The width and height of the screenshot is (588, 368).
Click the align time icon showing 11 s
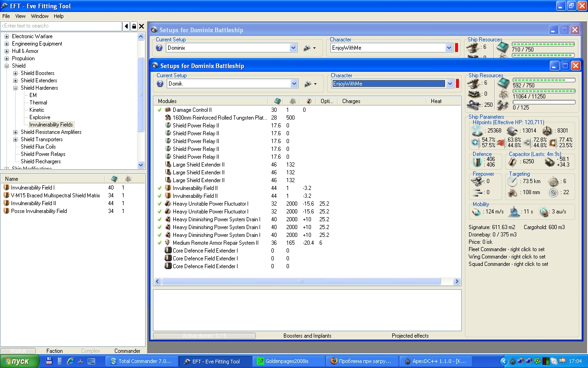[514, 212]
